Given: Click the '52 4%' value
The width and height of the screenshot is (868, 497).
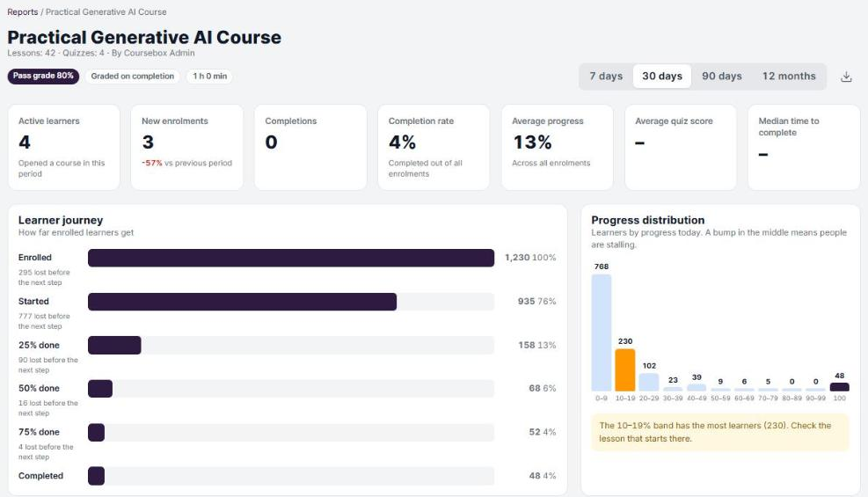Looking at the screenshot, I should 543,432.
